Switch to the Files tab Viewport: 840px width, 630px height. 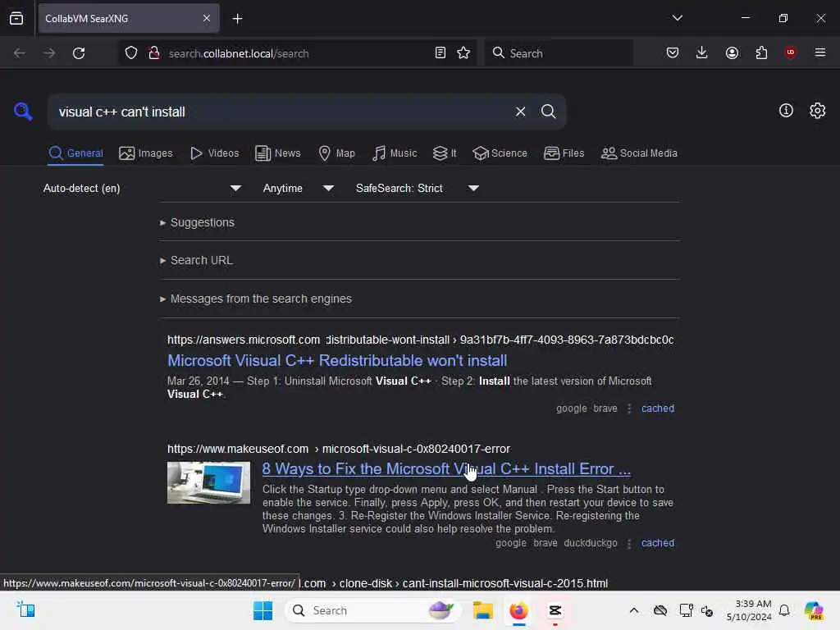pos(564,153)
